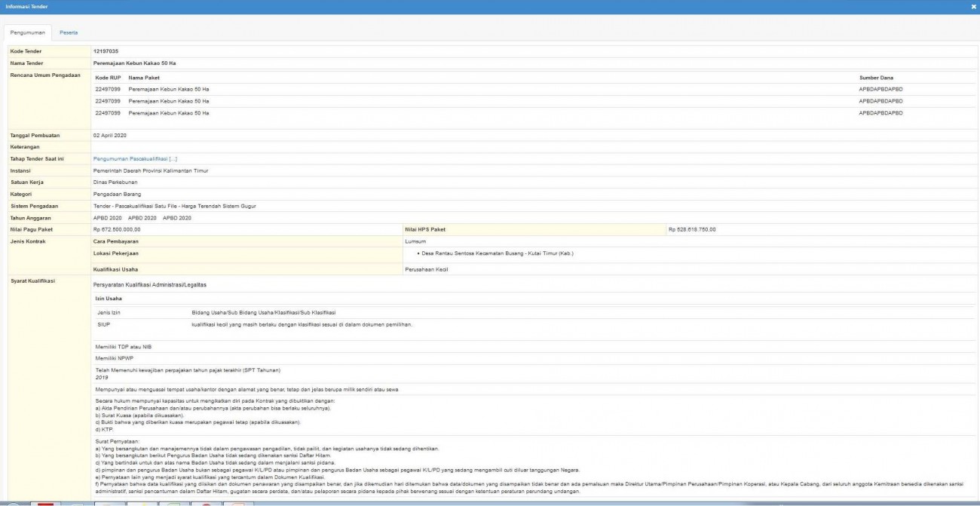Click the Lumsum payment method value
This screenshot has height=506, width=980.
(x=415, y=241)
